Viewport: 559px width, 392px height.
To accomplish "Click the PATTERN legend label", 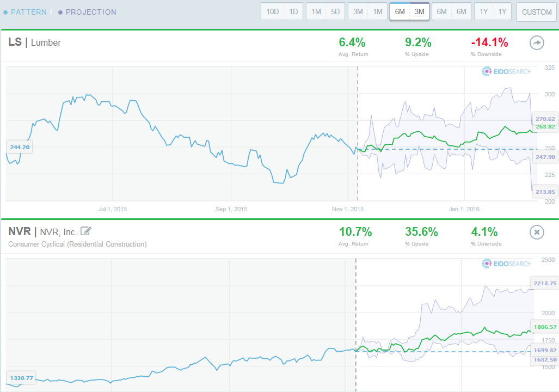I will [x=28, y=12].
